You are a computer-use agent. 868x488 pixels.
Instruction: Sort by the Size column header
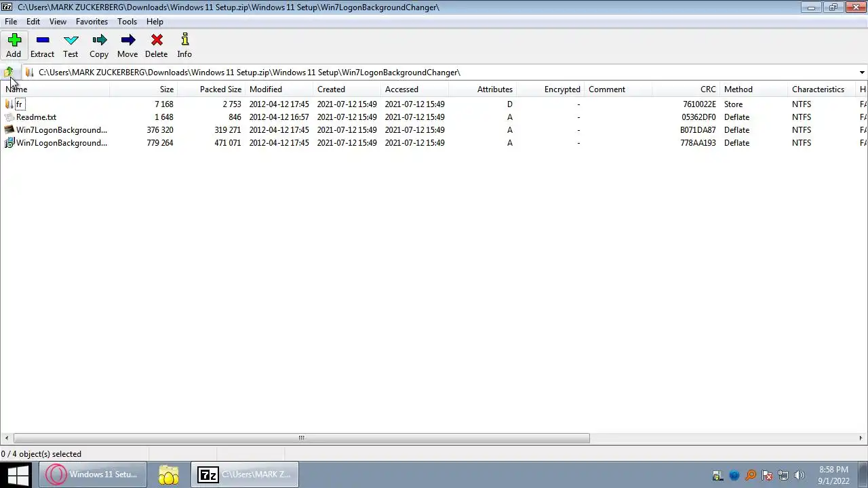143,89
